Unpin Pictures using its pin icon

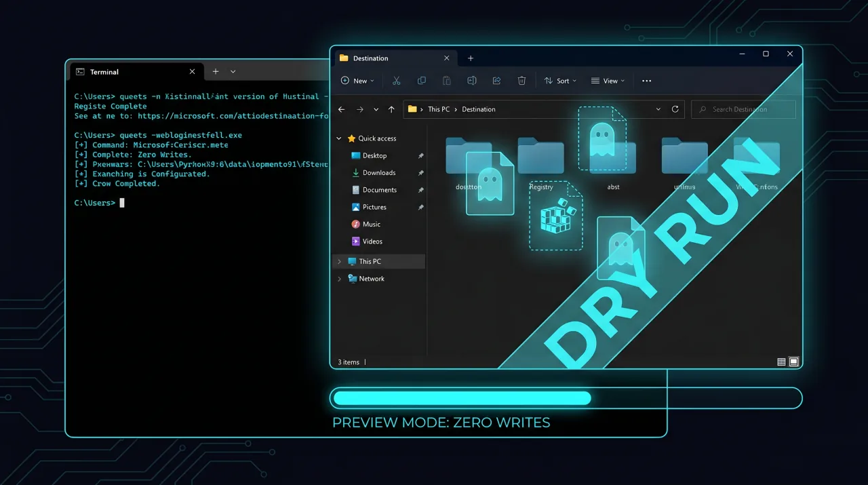(x=421, y=207)
